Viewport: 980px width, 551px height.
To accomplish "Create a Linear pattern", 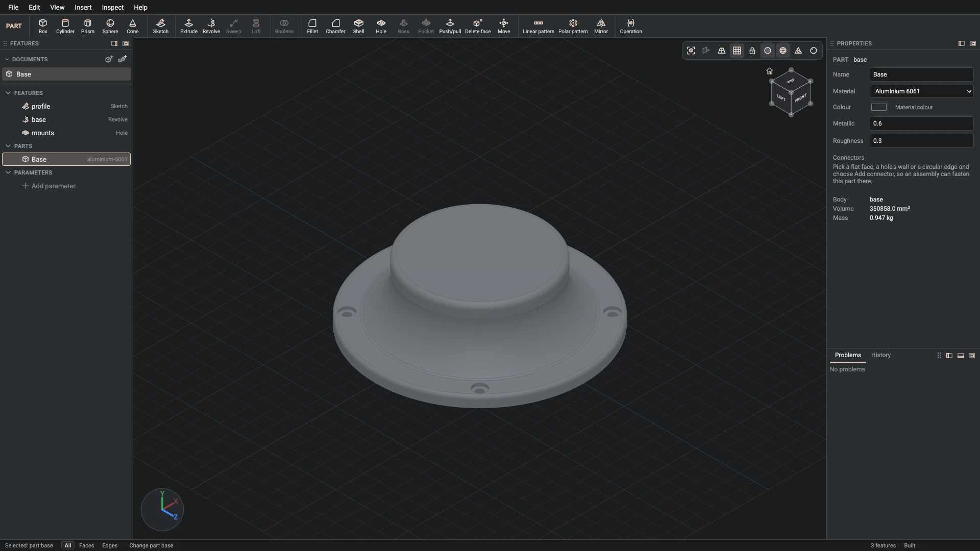I will coord(538,26).
